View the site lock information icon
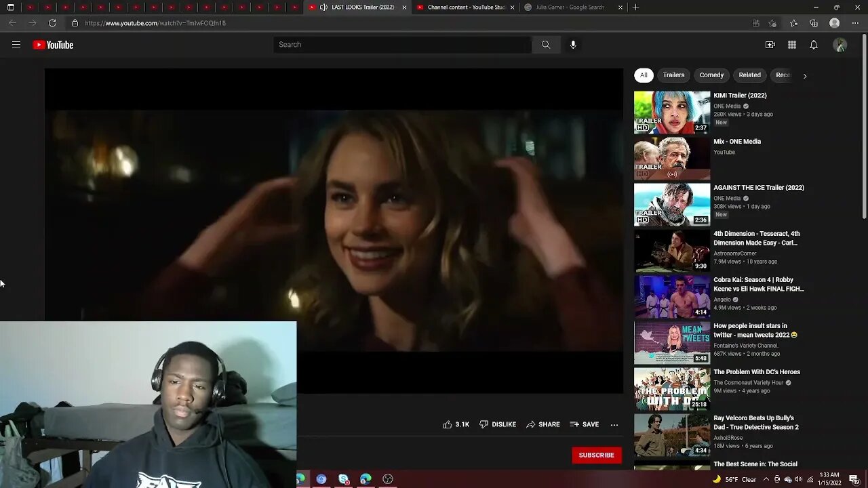Screen dimensions: 868x488 75,23
